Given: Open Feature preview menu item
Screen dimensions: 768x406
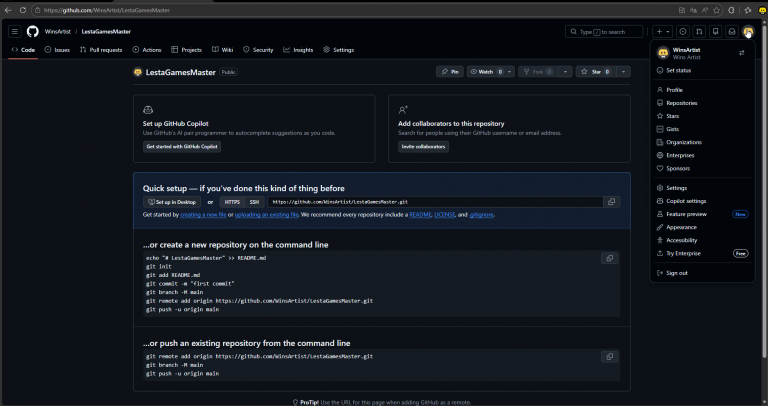Looking at the screenshot, I should coord(702,214).
